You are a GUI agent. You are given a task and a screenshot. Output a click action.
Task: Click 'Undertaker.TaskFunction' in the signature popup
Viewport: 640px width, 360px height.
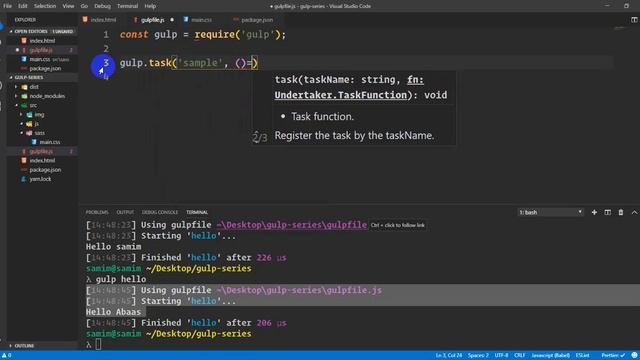point(341,95)
